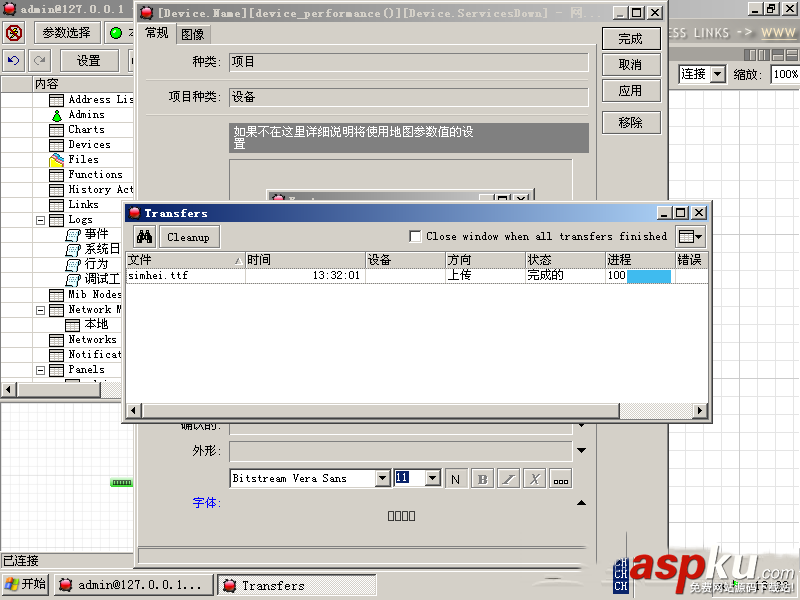Image resolution: width=800 pixels, height=600 pixels.
Task: Click the Transfers horizontal scrollbar right arrow
Action: (x=699, y=410)
